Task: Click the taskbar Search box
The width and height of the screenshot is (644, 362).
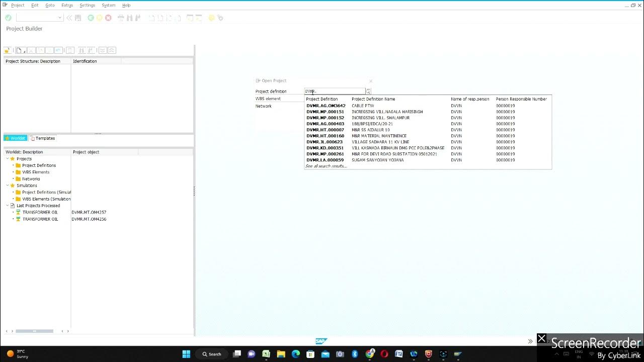Action: (x=212, y=354)
